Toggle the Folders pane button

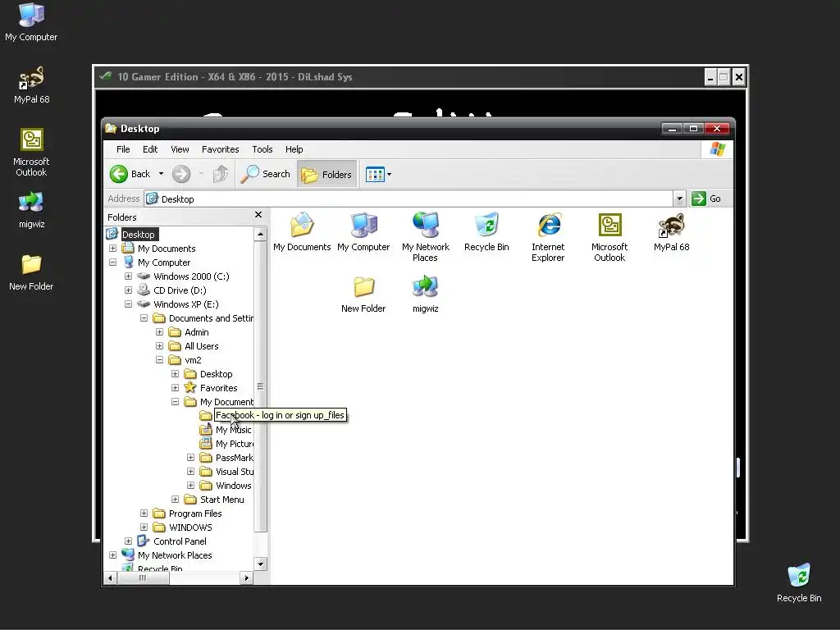point(326,174)
